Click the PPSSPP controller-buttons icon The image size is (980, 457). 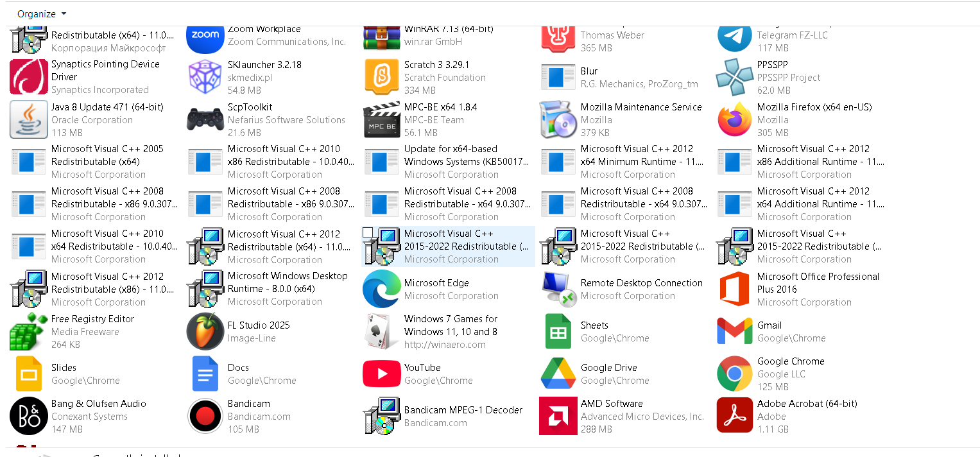(735, 77)
